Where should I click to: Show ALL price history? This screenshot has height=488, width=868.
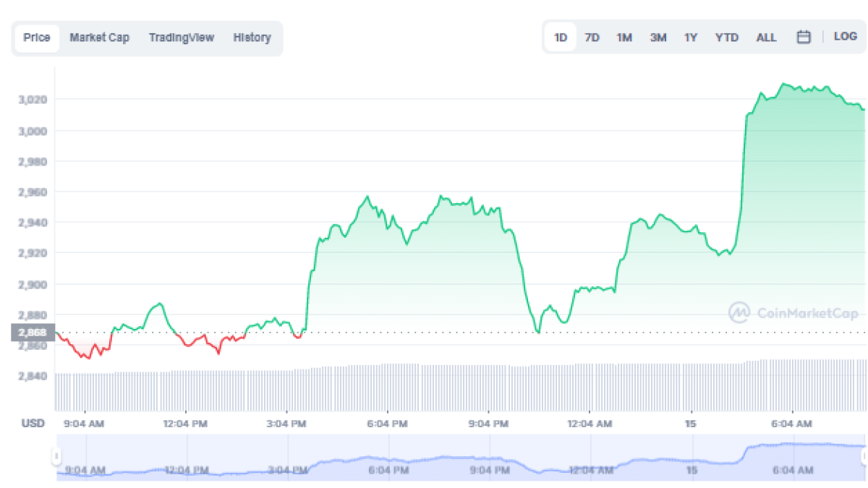(766, 38)
